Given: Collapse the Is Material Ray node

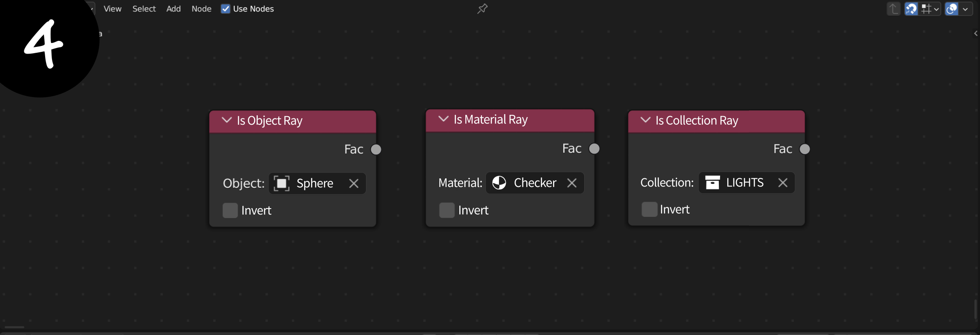Looking at the screenshot, I should [444, 119].
